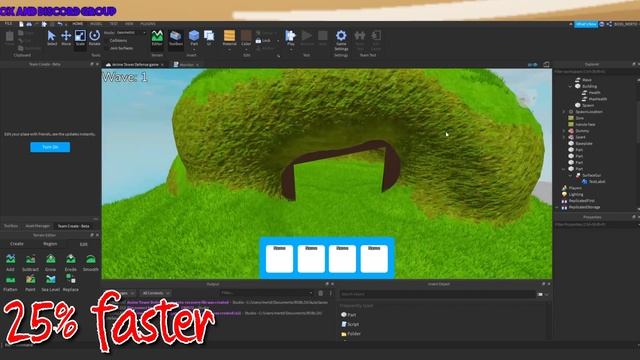
Task: Choose the Select tool in the ribbon
Action: coord(52,38)
